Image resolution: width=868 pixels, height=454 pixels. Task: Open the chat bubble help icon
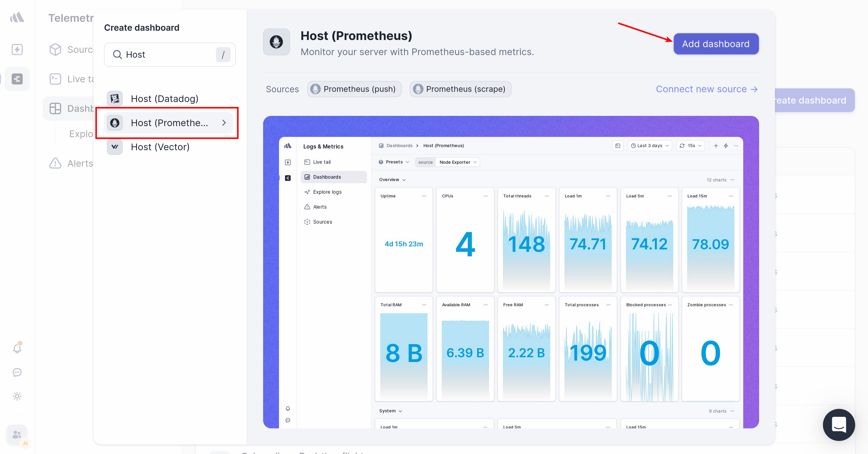click(17, 372)
